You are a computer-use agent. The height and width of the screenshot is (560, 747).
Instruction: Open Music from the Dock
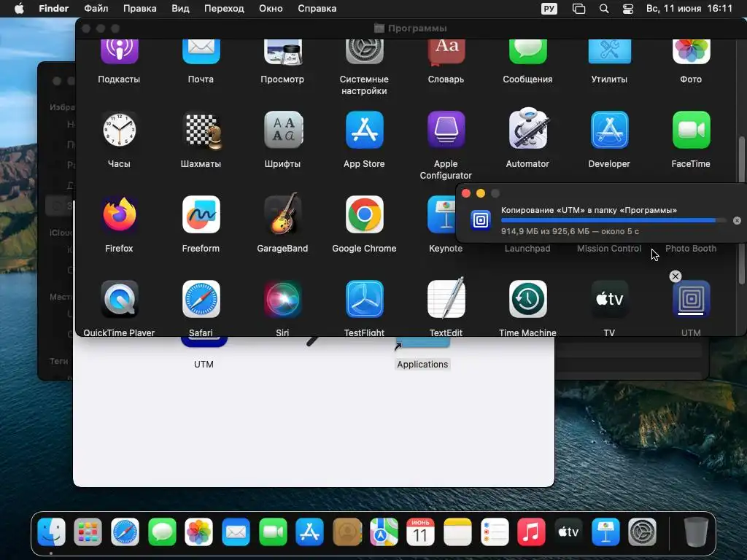click(x=531, y=532)
